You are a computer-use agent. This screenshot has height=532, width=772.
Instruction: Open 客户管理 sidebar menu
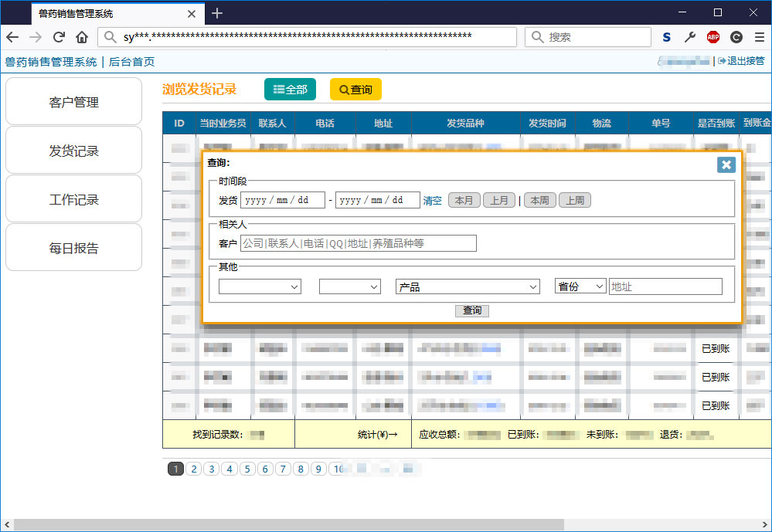pyautogui.click(x=74, y=102)
